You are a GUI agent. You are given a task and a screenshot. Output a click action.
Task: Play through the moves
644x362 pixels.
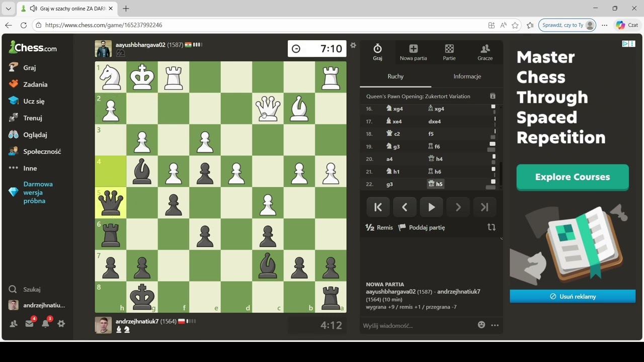pyautogui.click(x=431, y=207)
